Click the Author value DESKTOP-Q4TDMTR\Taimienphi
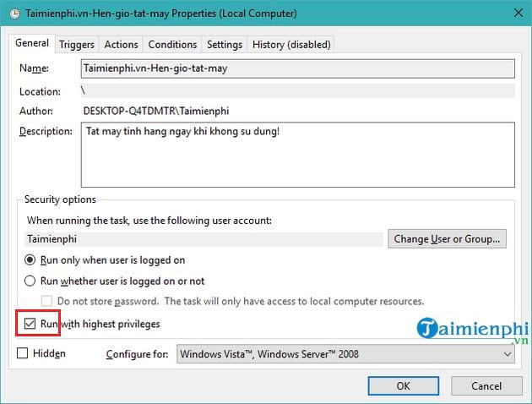This screenshot has height=404, width=532. 156,111
